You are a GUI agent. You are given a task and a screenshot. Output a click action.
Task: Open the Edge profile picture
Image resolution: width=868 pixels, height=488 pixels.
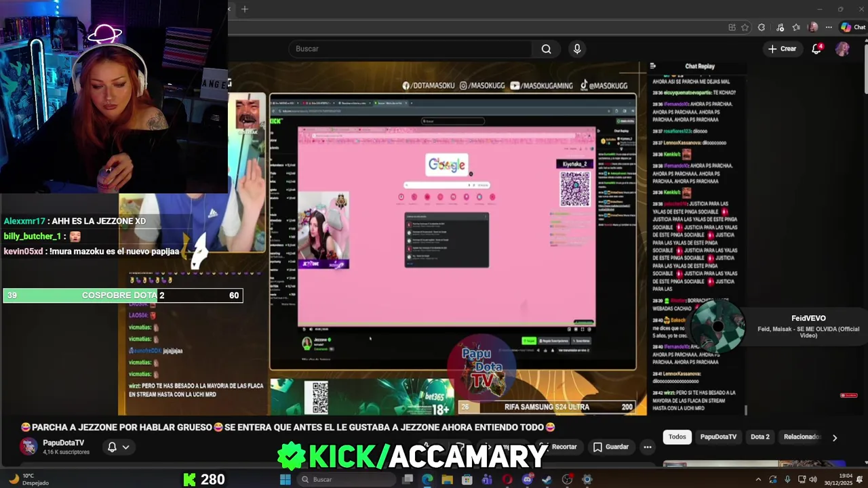[813, 27]
